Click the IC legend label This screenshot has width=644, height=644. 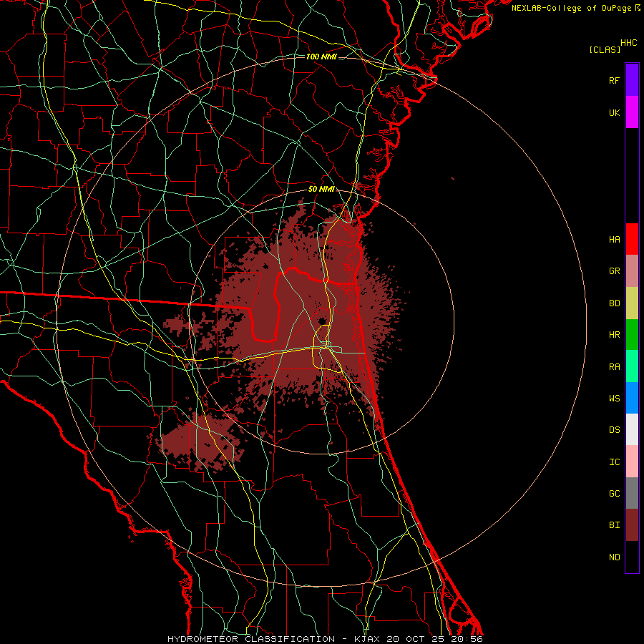(x=614, y=462)
